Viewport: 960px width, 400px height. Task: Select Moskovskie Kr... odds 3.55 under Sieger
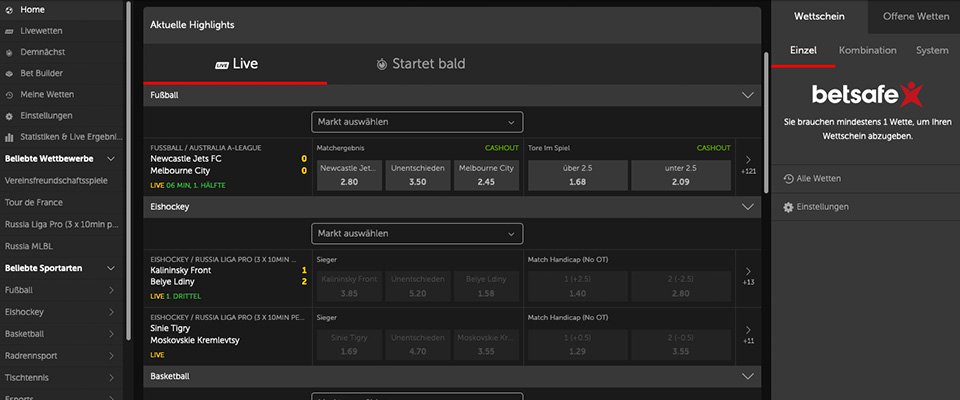tap(487, 345)
